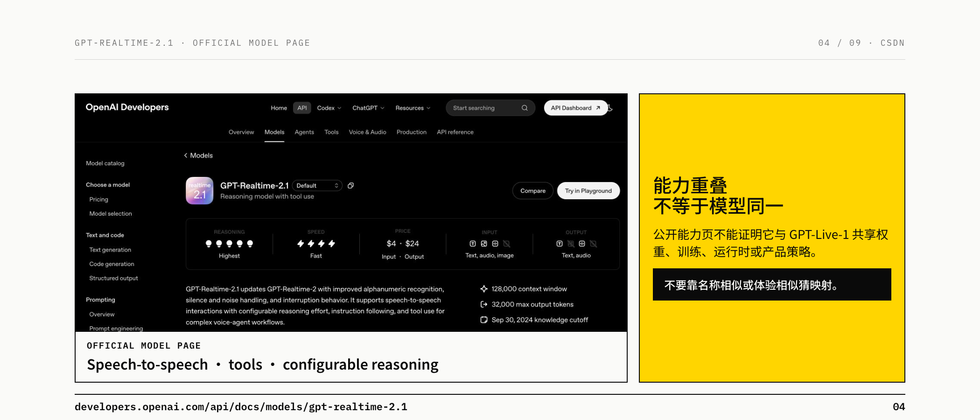Open Model selection in sidebar
Viewport: 980px width, 420px height.
(111, 214)
